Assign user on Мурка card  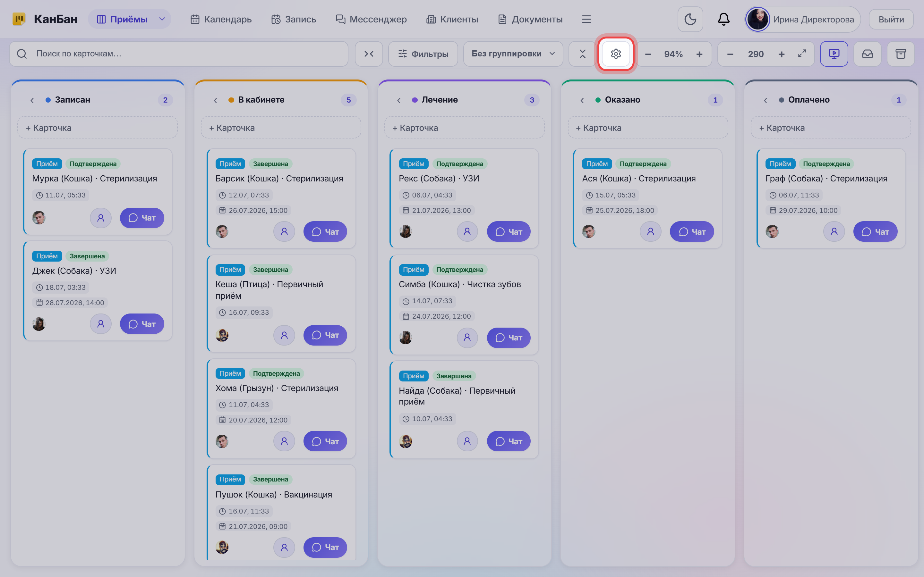point(100,218)
